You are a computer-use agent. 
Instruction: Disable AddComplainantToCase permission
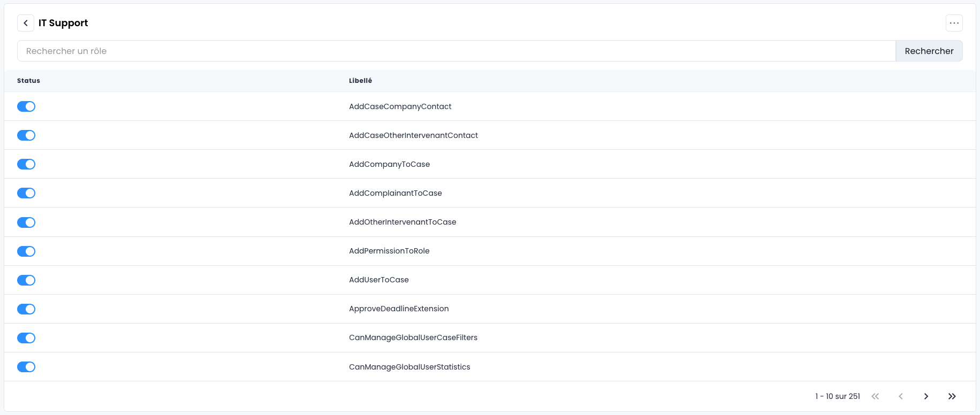26,193
